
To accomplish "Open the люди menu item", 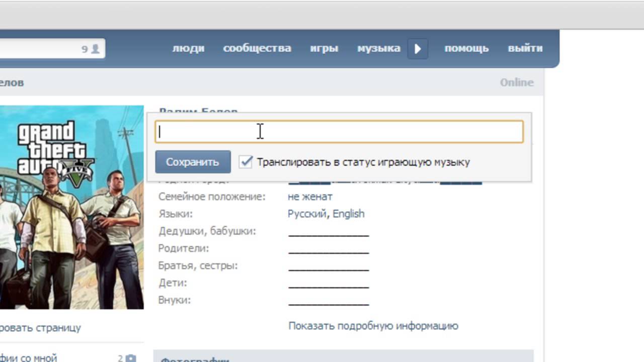I will pyautogui.click(x=188, y=48).
